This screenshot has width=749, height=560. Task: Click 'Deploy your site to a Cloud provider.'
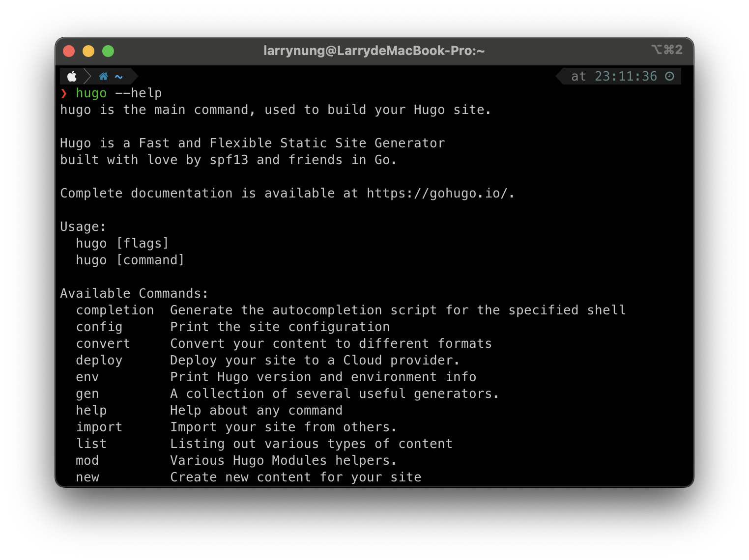(315, 361)
